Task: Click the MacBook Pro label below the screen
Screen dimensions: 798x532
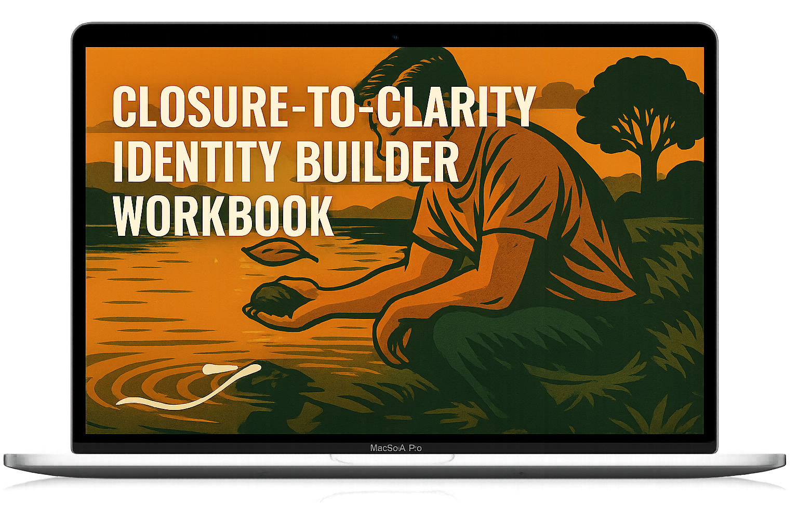Action: 397,447
